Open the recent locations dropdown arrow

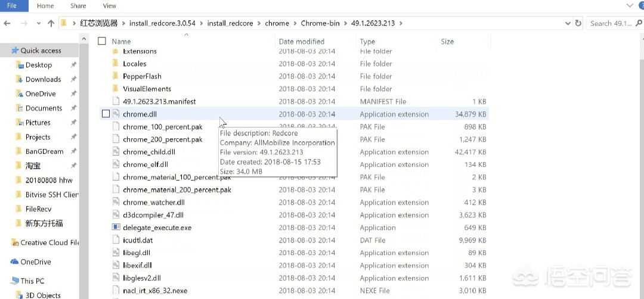[37, 23]
